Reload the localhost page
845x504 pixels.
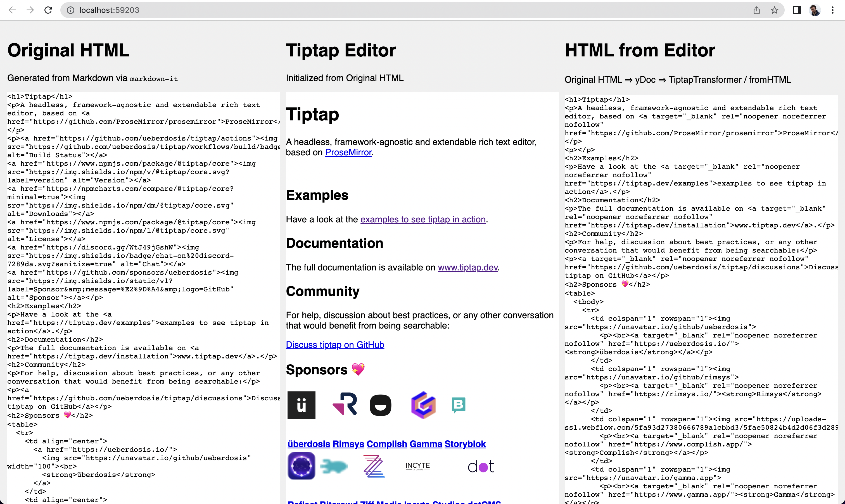(48, 10)
